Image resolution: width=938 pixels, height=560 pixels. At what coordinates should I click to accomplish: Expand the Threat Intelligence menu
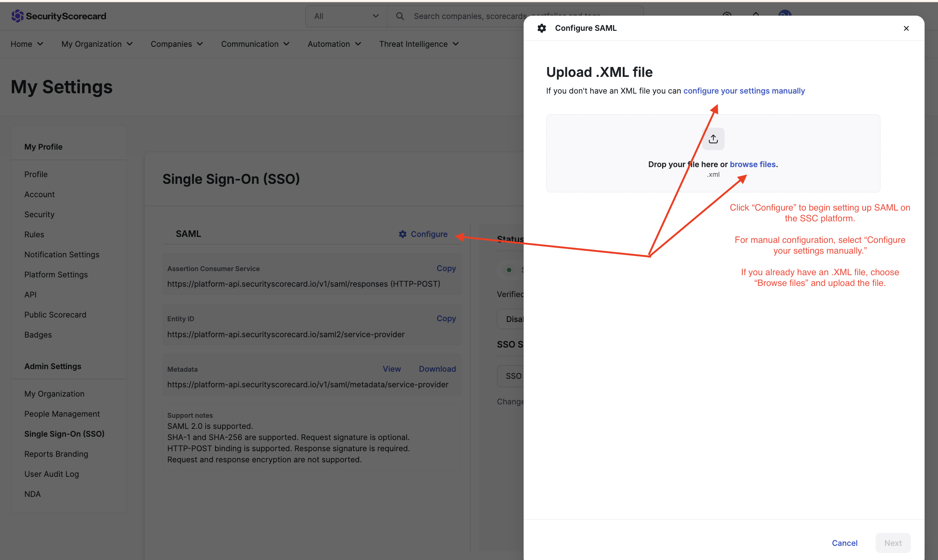click(x=419, y=44)
